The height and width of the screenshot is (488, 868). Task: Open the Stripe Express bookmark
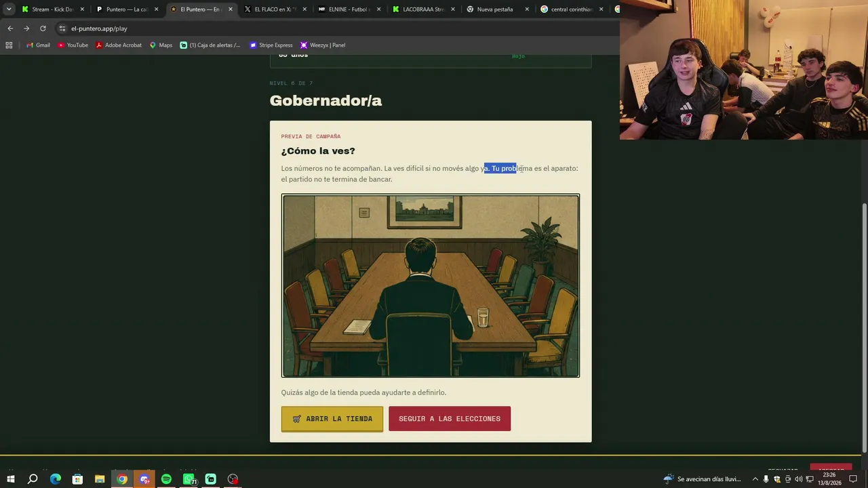coord(271,45)
